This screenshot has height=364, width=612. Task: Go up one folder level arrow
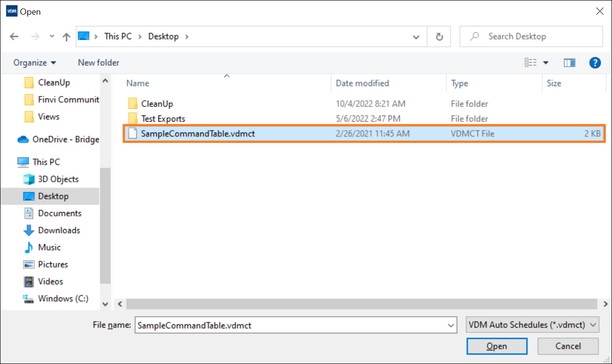coord(66,36)
